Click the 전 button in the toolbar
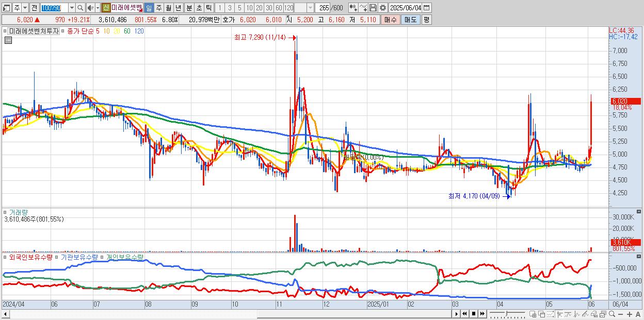 coord(34,8)
